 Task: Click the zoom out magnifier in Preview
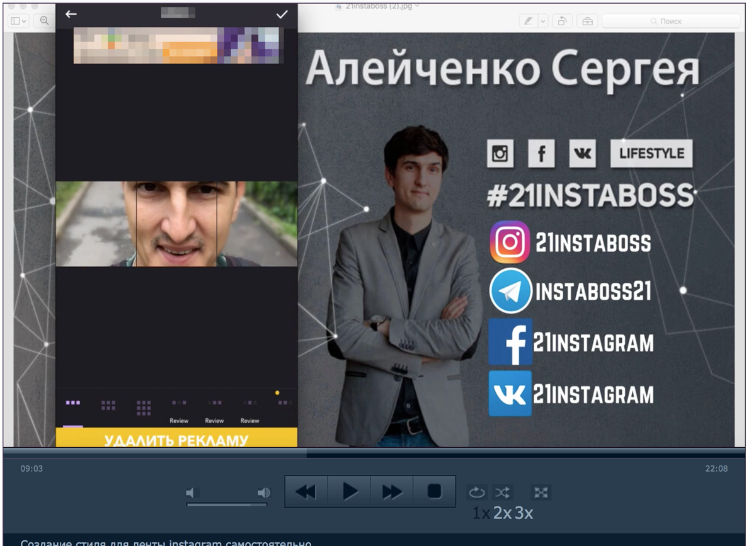click(x=44, y=21)
